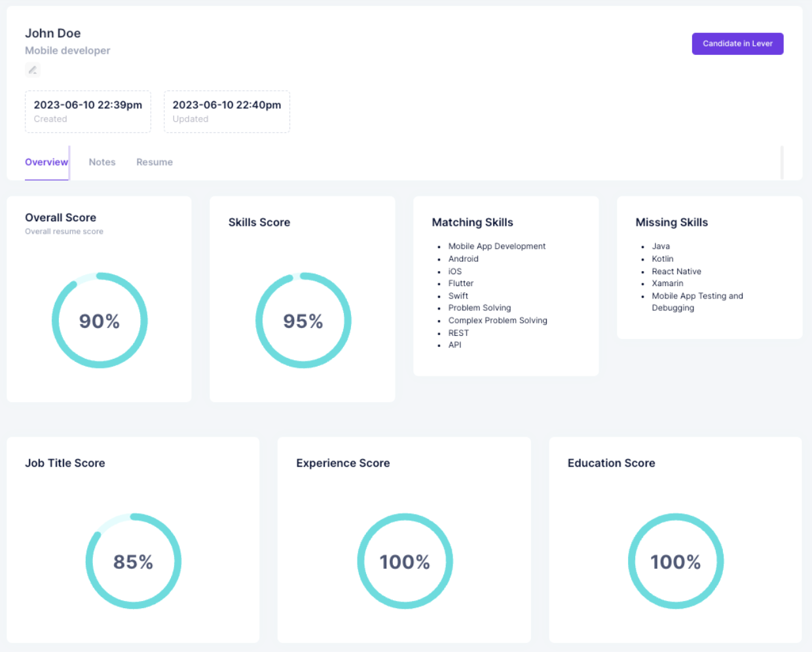The width and height of the screenshot is (812, 652).
Task: Click the 90% Overall Score progress ring
Action: pyautogui.click(x=100, y=321)
